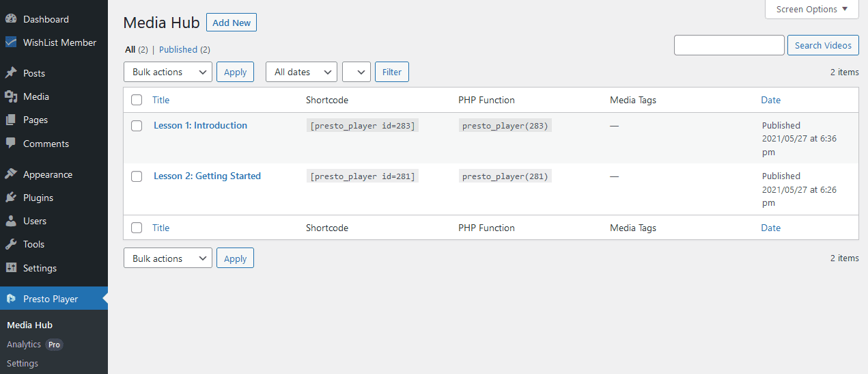Sort by Date in table footer
868x374 pixels.
click(770, 228)
